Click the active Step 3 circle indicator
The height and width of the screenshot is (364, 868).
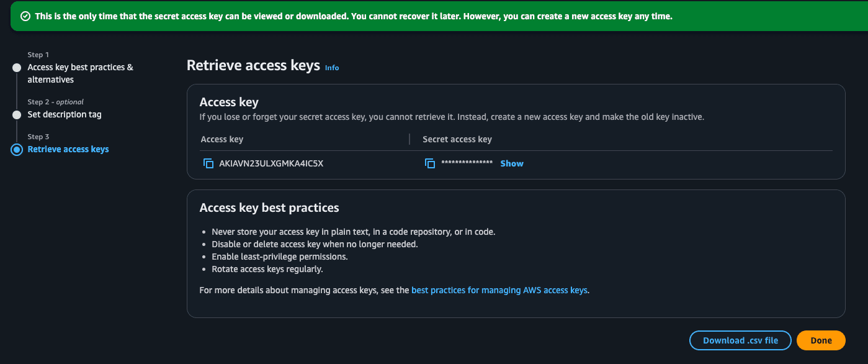pos(17,150)
